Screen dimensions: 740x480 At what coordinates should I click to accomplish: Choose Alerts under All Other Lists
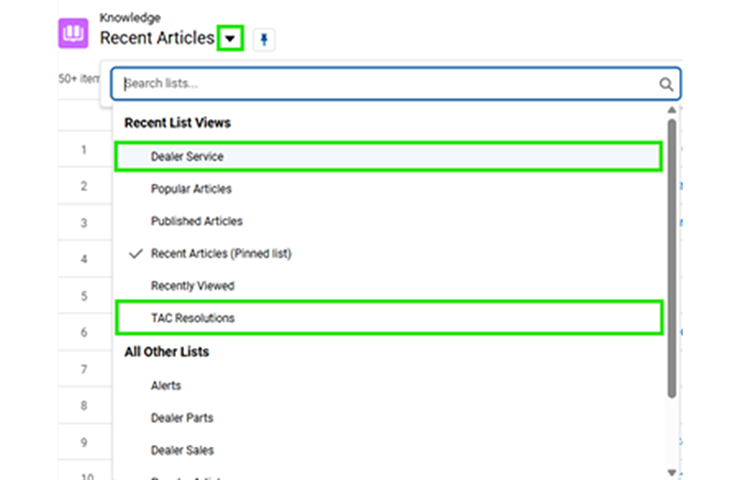(x=166, y=385)
